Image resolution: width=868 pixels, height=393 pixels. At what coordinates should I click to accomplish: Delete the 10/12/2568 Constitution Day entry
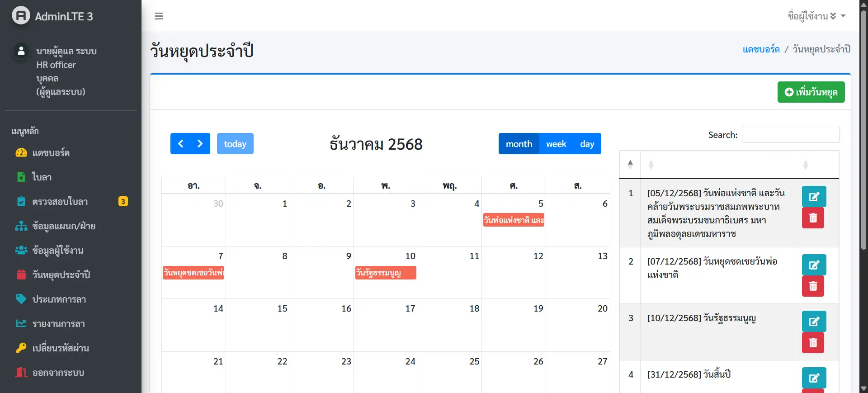pyautogui.click(x=813, y=343)
